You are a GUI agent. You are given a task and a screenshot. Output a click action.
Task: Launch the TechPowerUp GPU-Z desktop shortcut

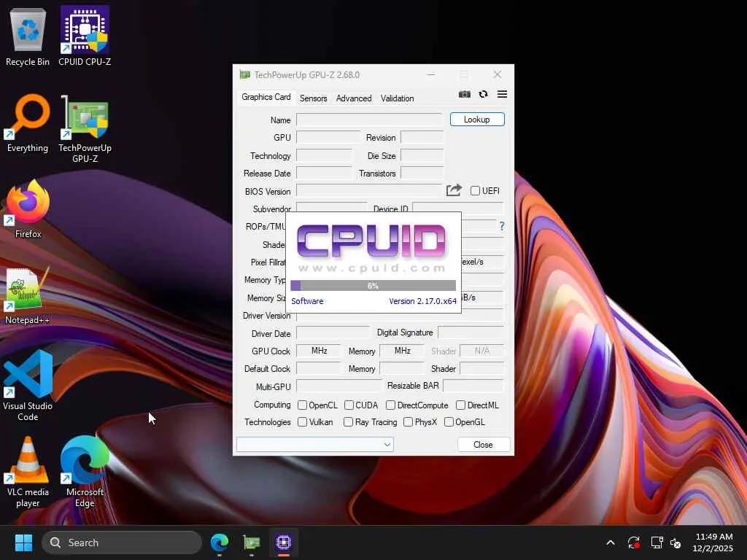pyautogui.click(x=85, y=128)
